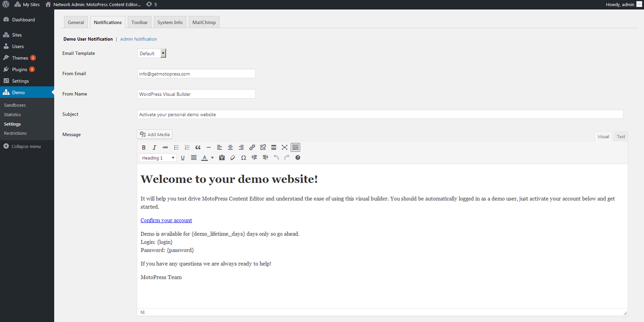View the 5 pending updates

[151, 4]
